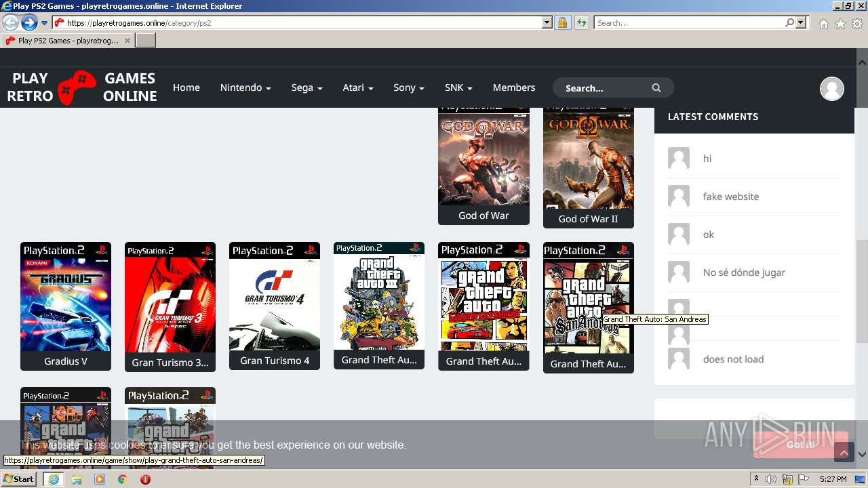Click the taskbar clock 5:27 PM
868x488 pixels.
pyautogui.click(x=833, y=479)
